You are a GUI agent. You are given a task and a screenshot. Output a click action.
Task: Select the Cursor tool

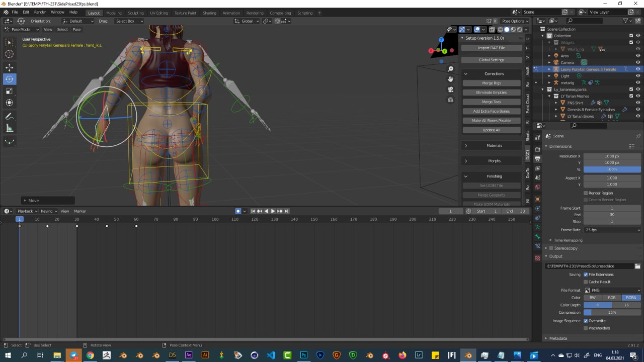click(x=10, y=54)
